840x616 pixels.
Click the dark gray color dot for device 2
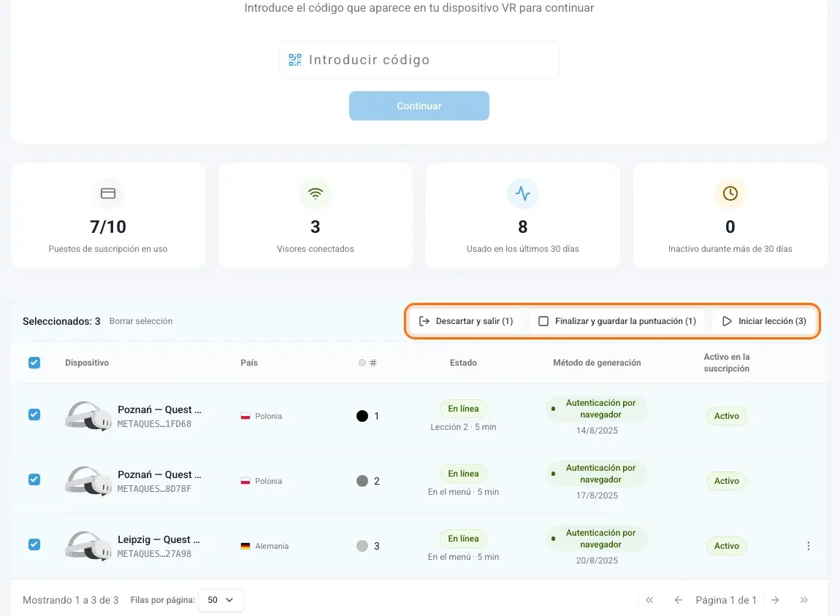pyautogui.click(x=362, y=480)
